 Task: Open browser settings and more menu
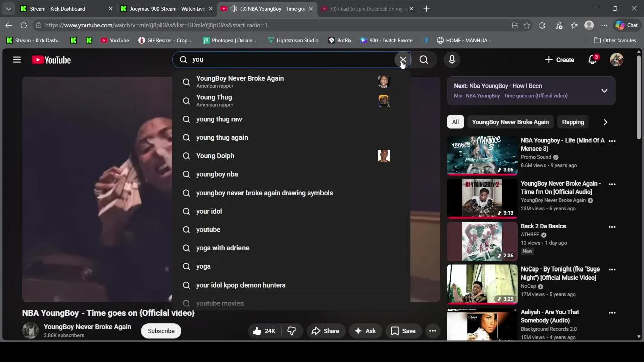point(604,25)
